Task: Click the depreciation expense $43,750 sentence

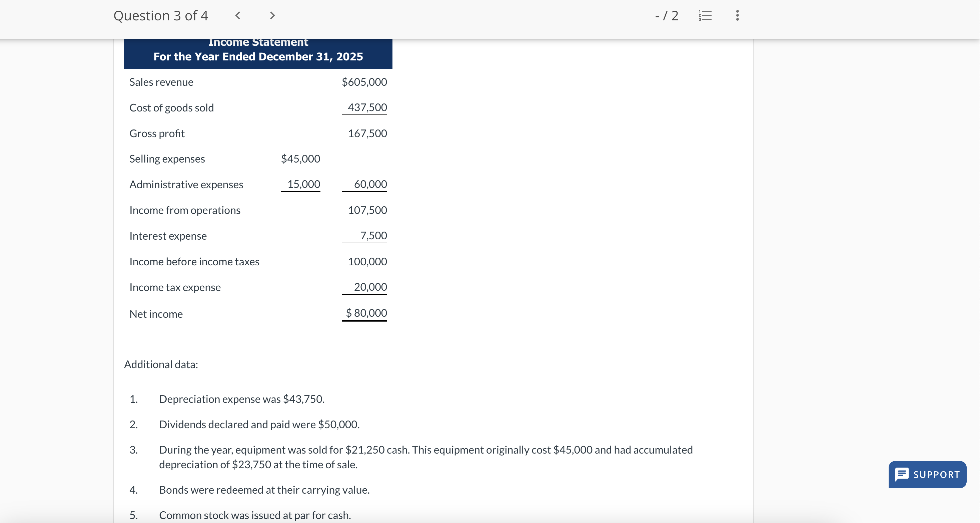Action: point(241,399)
